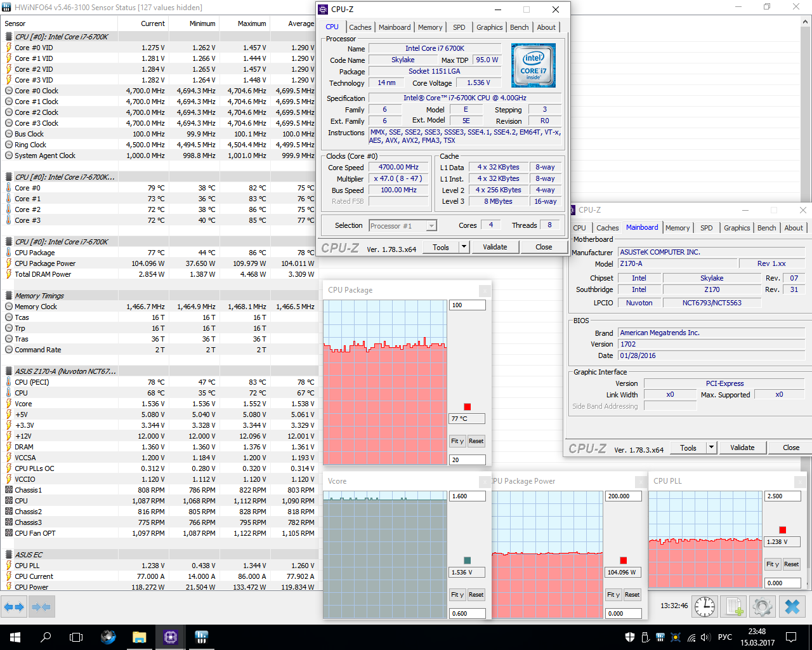Open the volume control in the system tray
The image size is (812, 650).
(705, 637)
